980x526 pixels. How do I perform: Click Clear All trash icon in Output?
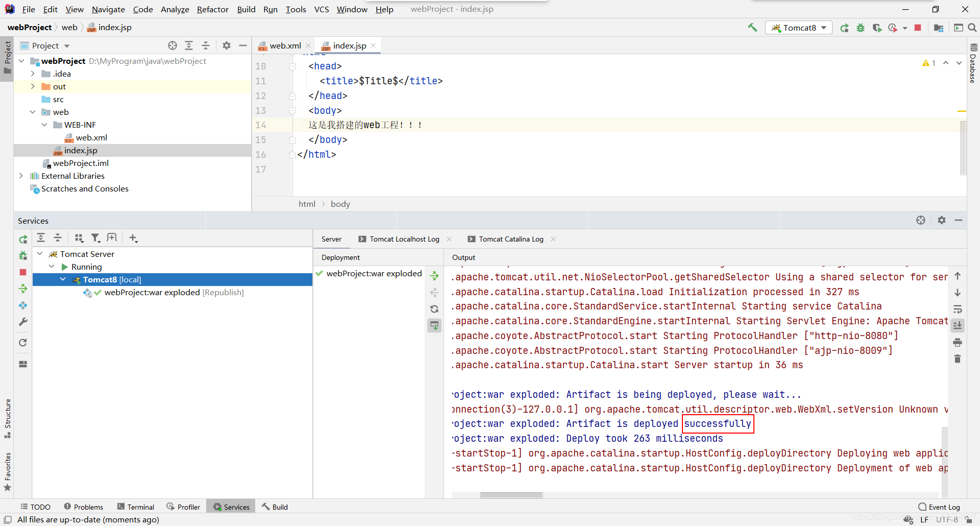click(x=958, y=359)
